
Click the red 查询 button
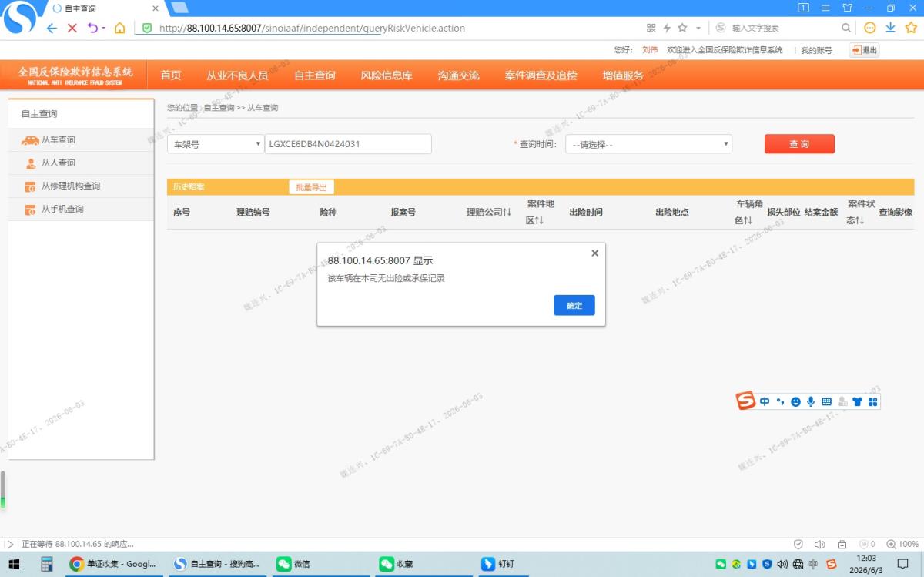(799, 144)
